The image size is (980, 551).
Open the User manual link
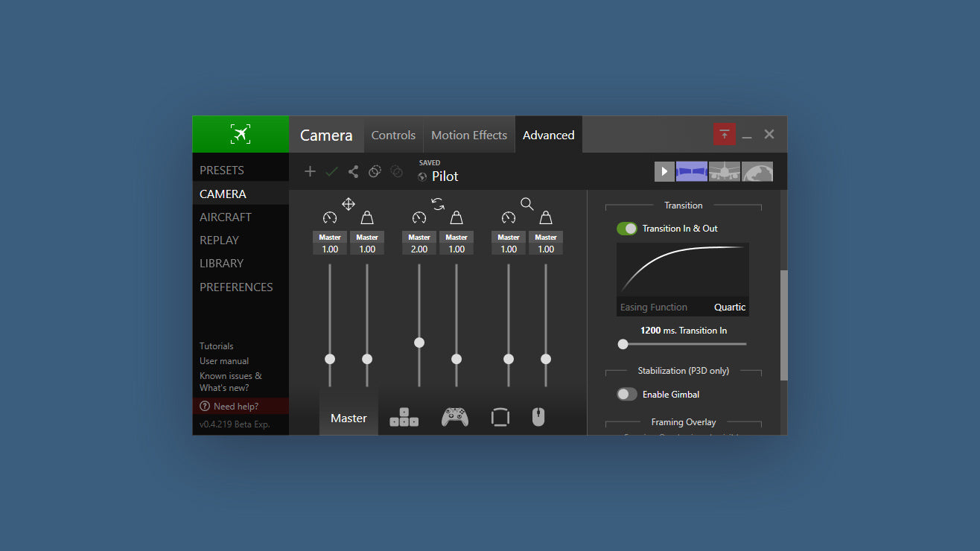pyautogui.click(x=224, y=361)
